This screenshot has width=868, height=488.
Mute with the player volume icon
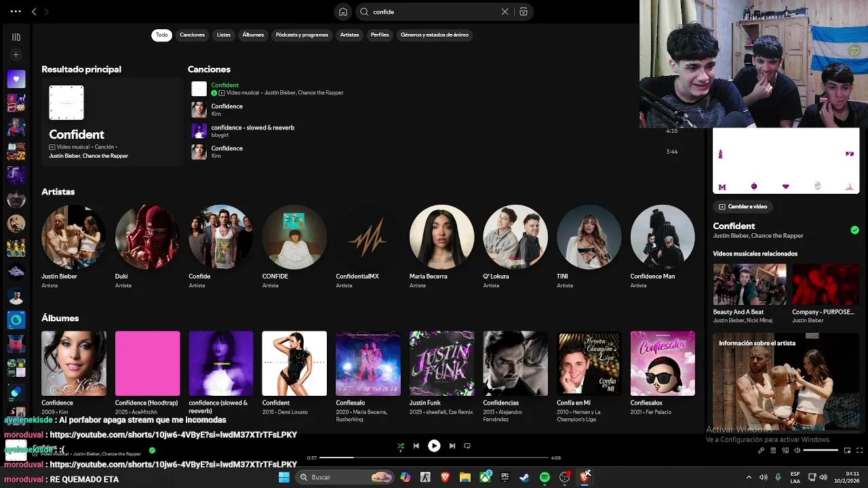click(797, 450)
